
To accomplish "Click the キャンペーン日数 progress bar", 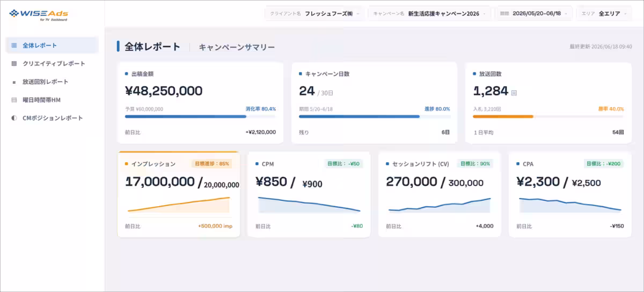I will (x=375, y=116).
